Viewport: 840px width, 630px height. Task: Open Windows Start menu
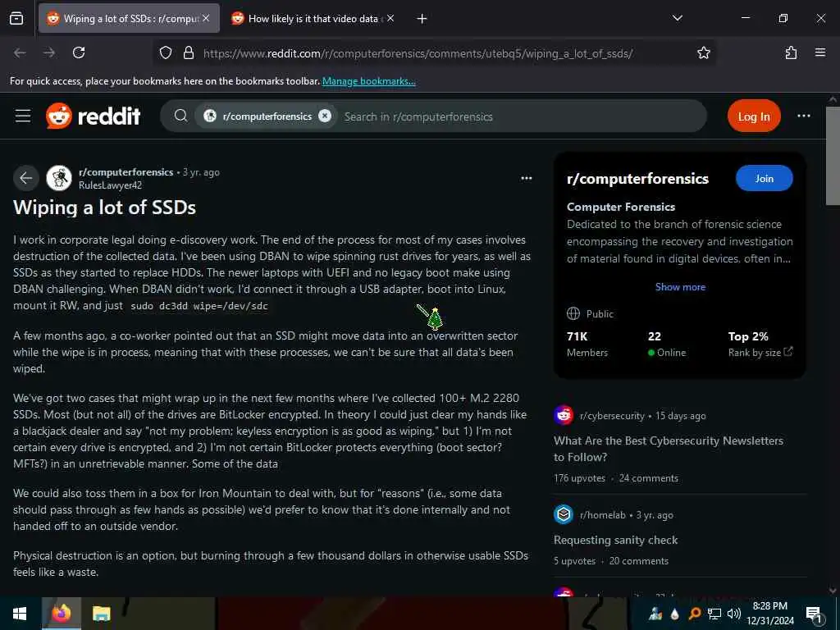(20, 614)
